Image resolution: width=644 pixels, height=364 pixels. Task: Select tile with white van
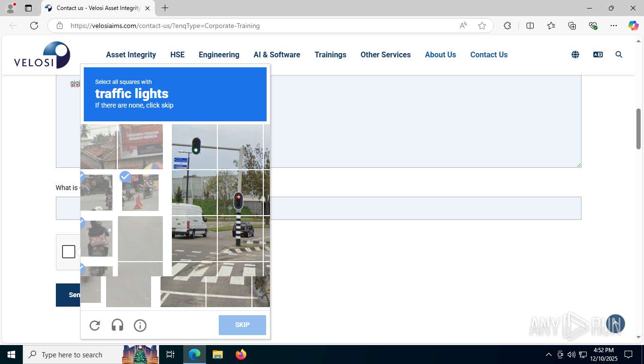195,239
